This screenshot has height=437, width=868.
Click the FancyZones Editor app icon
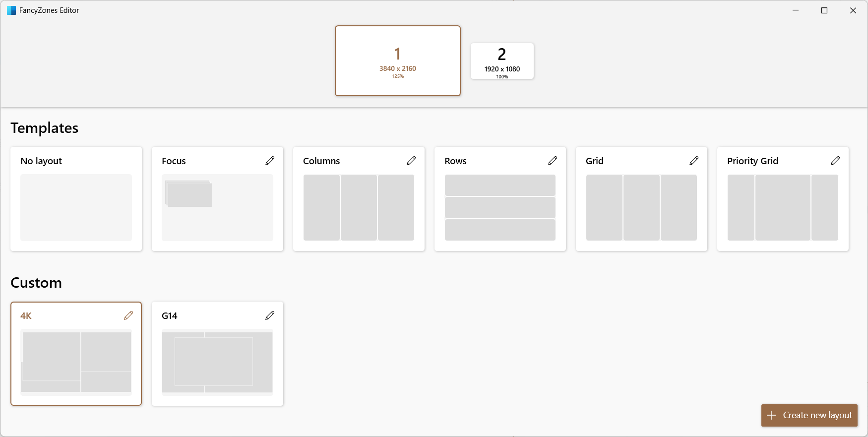[11, 10]
